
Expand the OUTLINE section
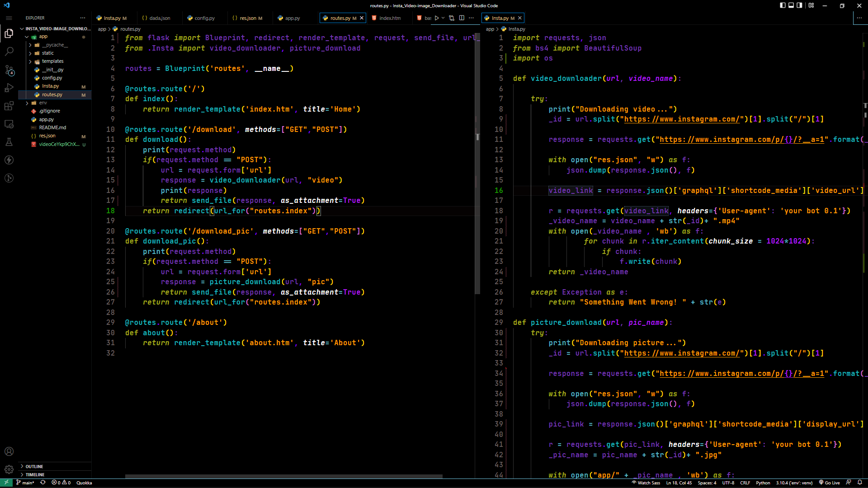[34, 466]
